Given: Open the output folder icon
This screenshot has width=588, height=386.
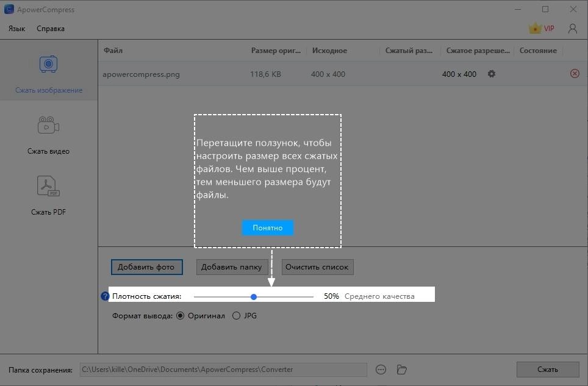Looking at the screenshot, I should [401, 370].
